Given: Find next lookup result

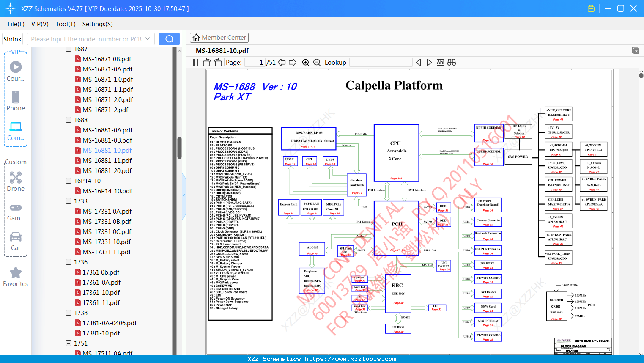Looking at the screenshot, I should [x=429, y=62].
